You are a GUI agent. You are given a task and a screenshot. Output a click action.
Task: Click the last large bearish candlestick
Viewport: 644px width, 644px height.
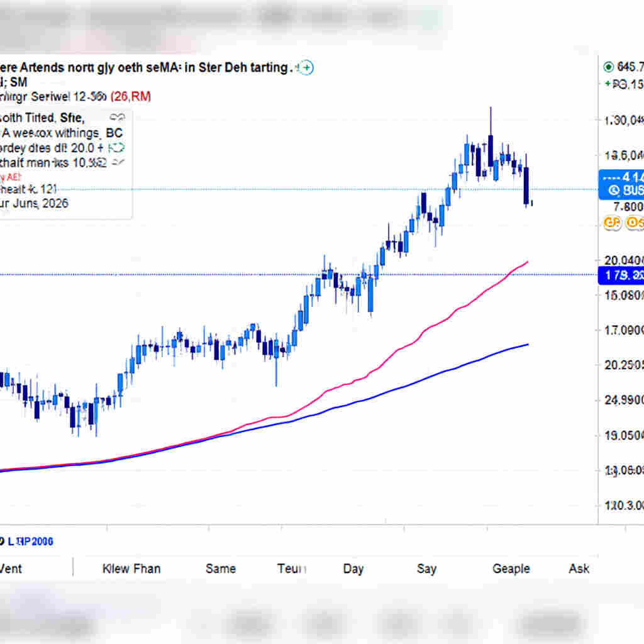(x=526, y=186)
